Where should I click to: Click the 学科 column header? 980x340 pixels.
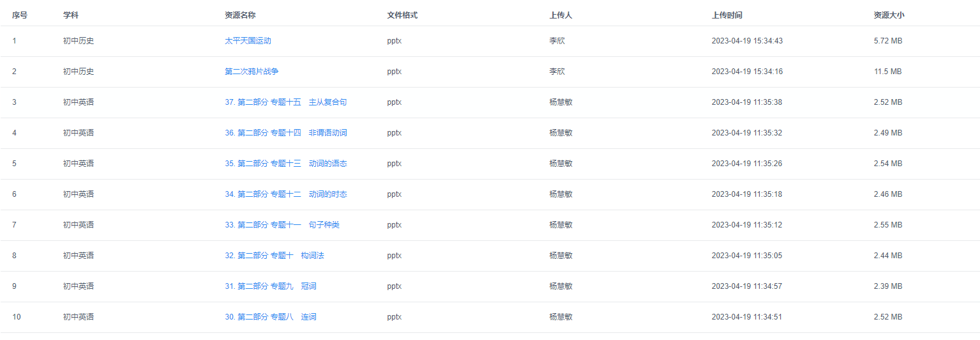point(71,15)
